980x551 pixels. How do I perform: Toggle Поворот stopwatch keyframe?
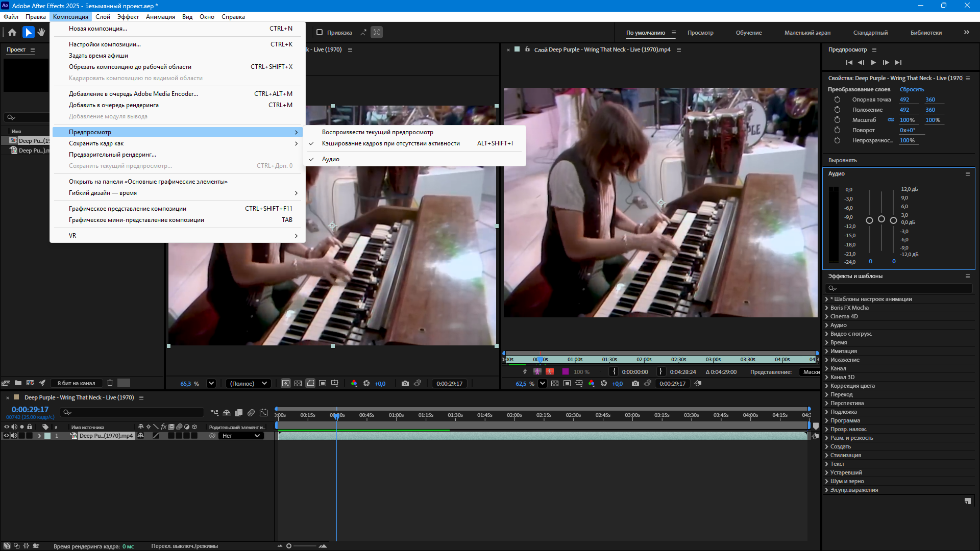coord(837,130)
